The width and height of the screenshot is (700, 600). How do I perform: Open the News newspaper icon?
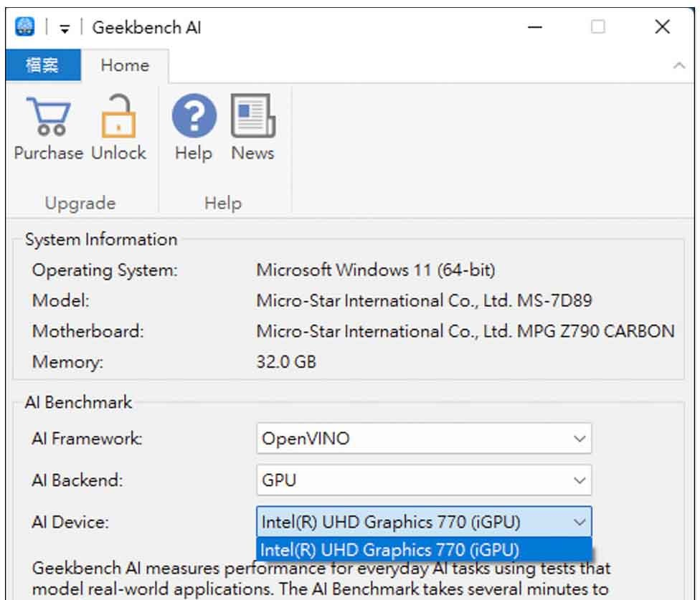click(x=252, y=116)
